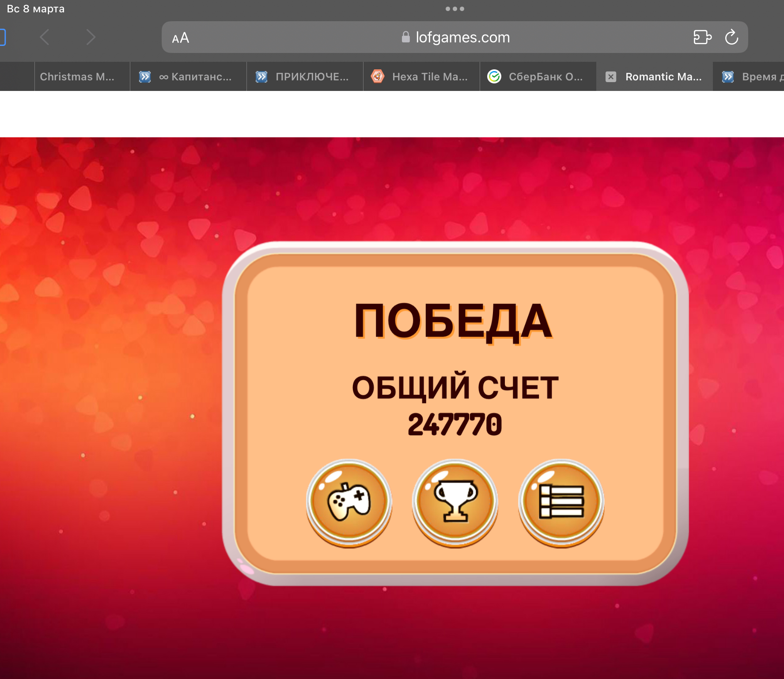This screenshot has height=679, width=784.
Task: Click the gamepad more-games button
Action: (349, 502)
